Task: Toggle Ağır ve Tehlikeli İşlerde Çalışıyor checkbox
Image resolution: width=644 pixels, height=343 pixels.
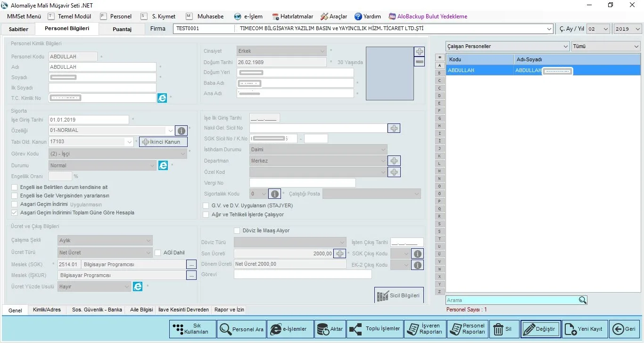Action: [x=206, y=214]
